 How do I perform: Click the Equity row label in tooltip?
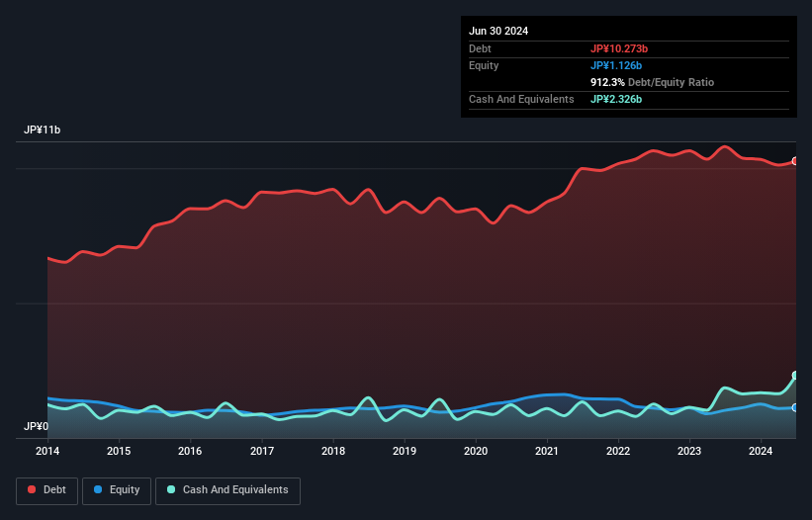484,65
